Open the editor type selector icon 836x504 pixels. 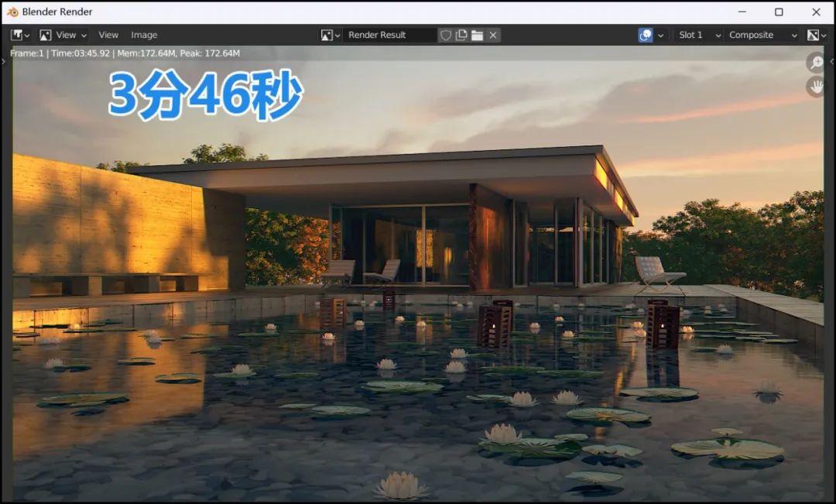[x=19, y=35]
